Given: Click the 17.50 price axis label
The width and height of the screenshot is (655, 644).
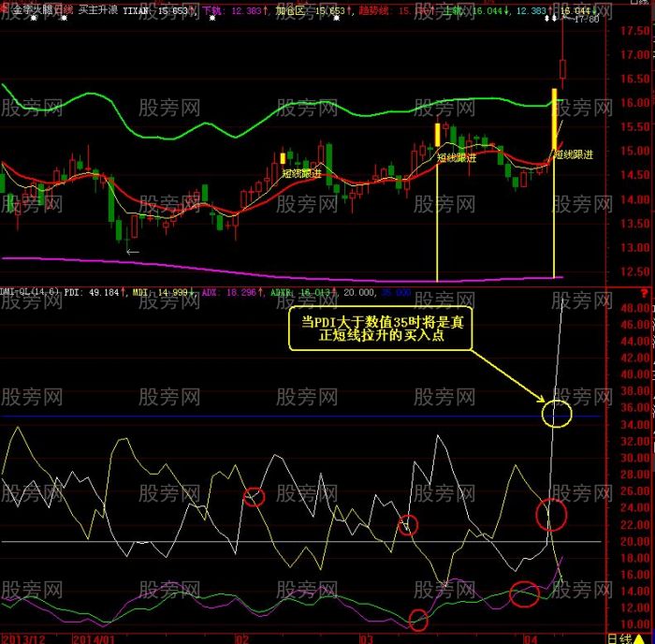Looking at the screenshot, I should (x=635, y=31).
